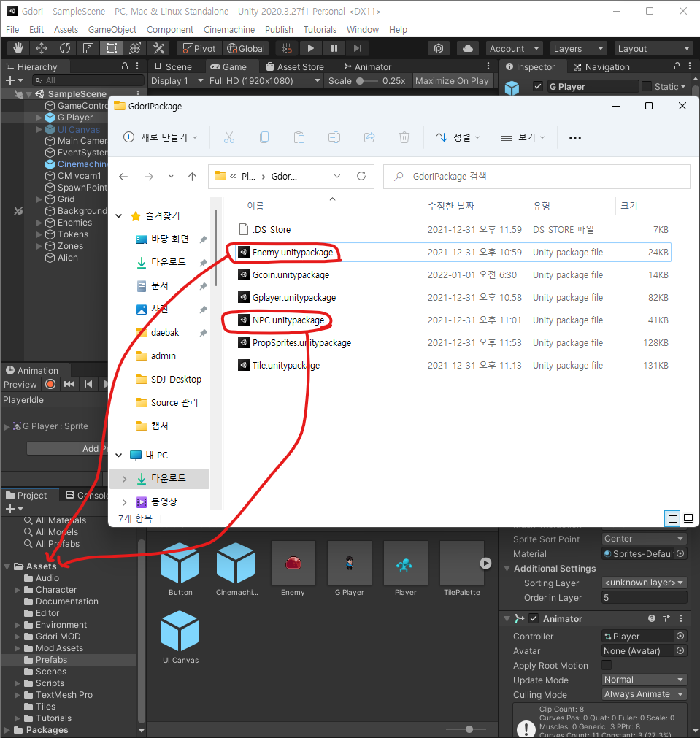Jump to first animation keyframe

[69, 384]
